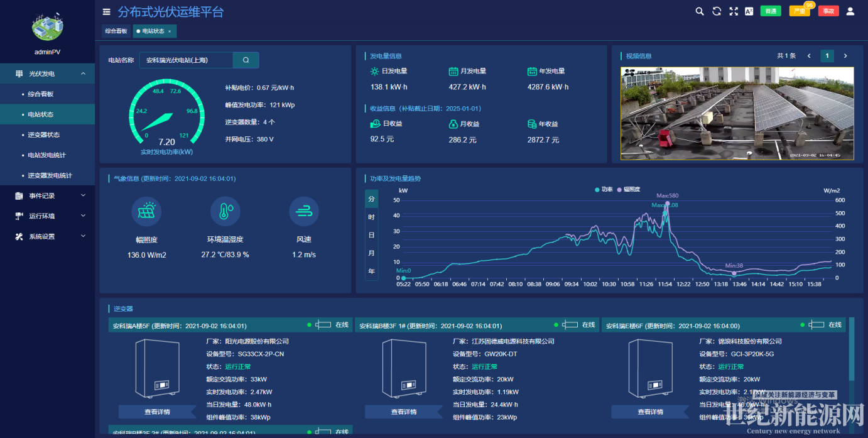Viewport: 868px width, 438px height.
Task: Select the 日 chart time granularity
Action: pyautogui.click(x=371, y=235)
